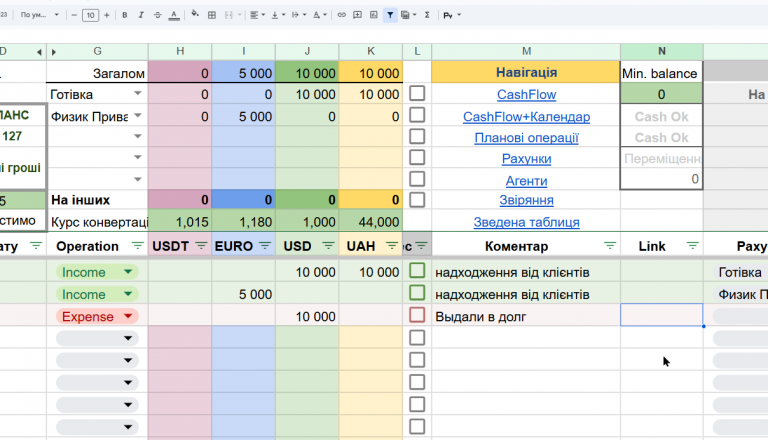
Task: Tick checkbox beside the Рахунки link
Action: pos(417,158)
